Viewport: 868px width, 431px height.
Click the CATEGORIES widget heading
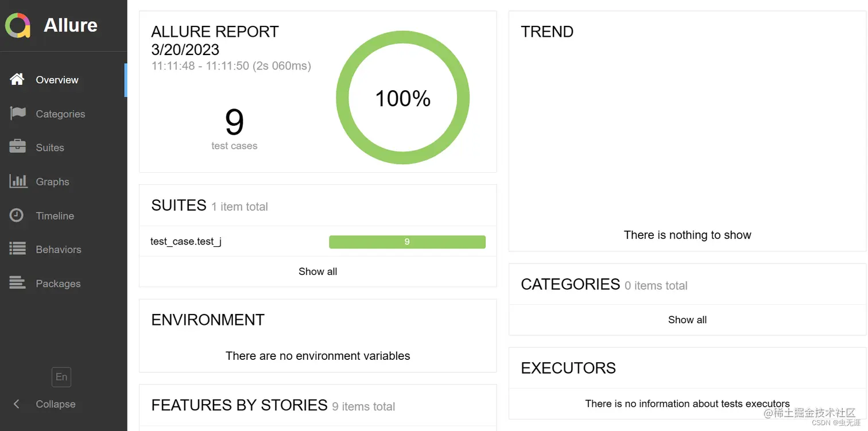click(x=570, y=284)
